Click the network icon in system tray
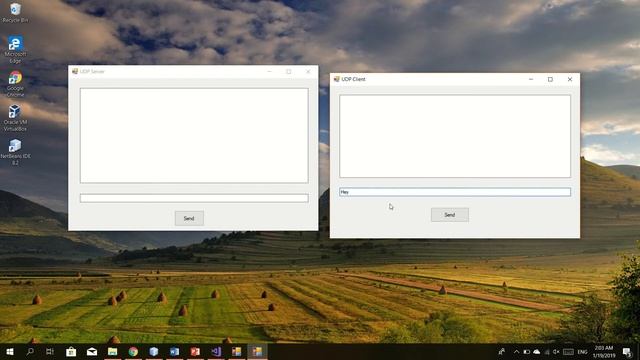The height and width of the screenshot is (360, 640). [x=547, y=351]
